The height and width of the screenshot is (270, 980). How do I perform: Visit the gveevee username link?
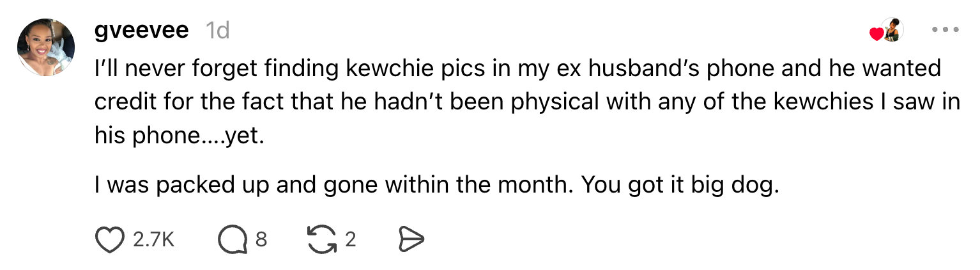pyautogui.click(x=141, y=31)
